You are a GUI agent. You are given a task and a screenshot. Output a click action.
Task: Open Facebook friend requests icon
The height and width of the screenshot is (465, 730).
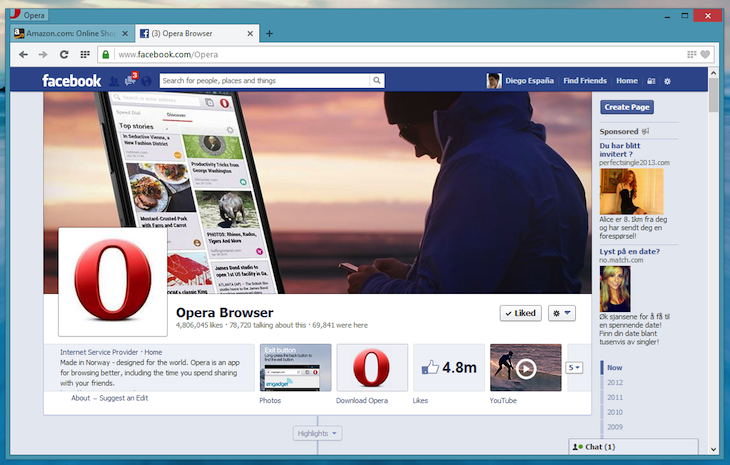click(114, 81)
